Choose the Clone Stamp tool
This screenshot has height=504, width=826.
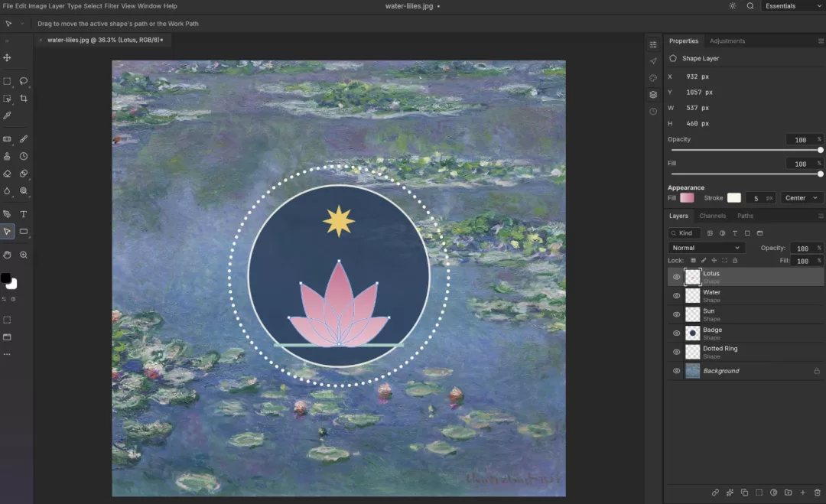coord(7,157)
